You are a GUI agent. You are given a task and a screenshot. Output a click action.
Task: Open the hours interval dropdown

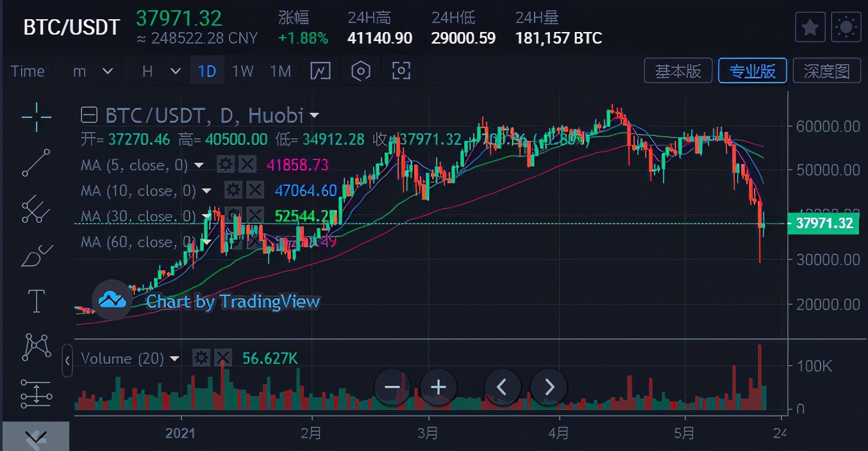160,71
